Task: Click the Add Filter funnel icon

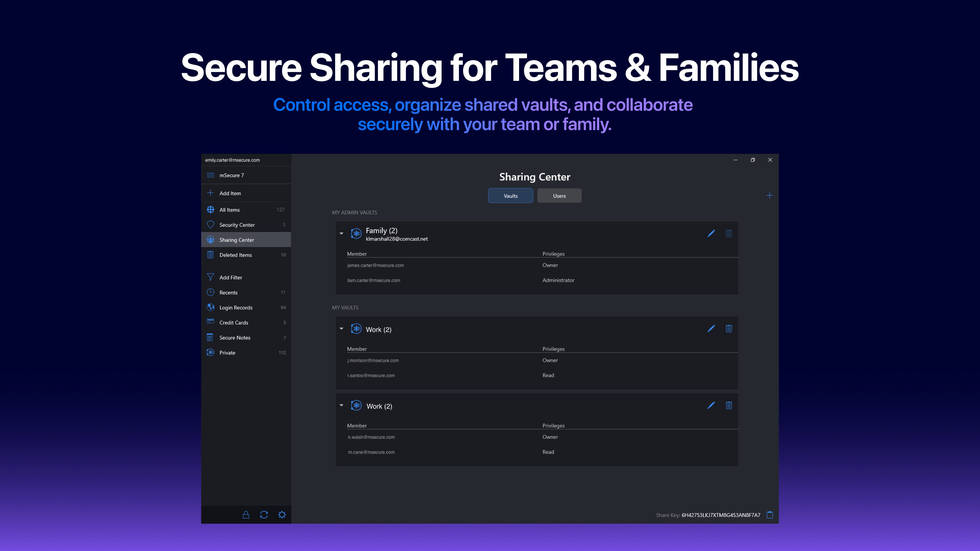Action: tap(210, 277)
